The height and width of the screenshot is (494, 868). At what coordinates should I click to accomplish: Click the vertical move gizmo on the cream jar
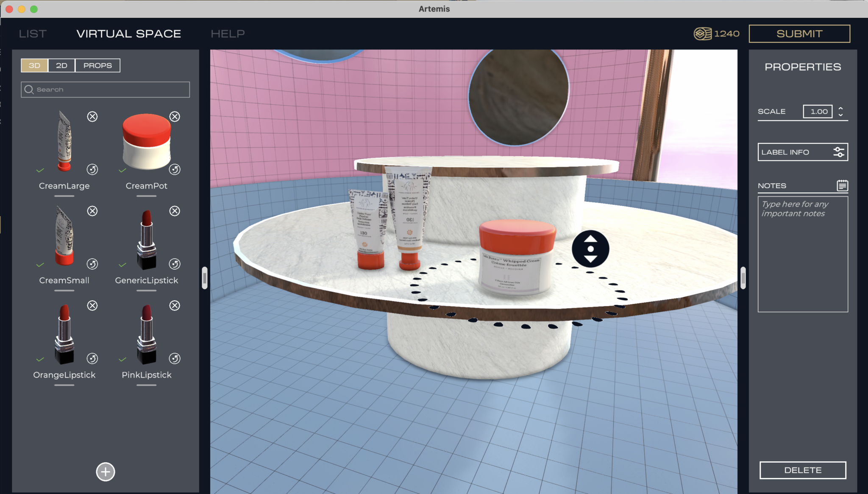[590, 248]
